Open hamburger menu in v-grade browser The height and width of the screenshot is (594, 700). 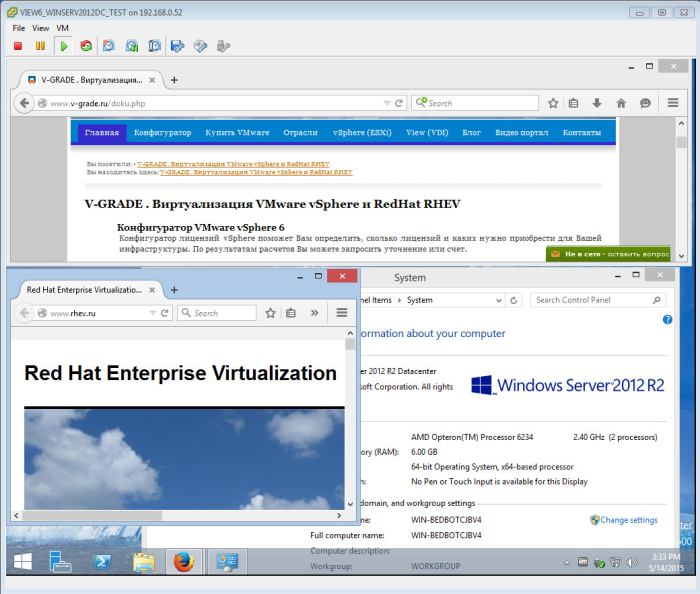(673, 103)
